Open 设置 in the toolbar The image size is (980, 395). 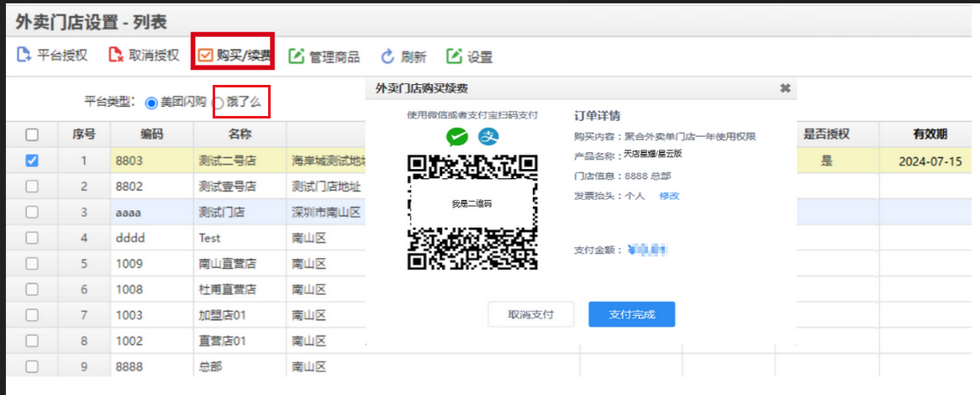469,57
